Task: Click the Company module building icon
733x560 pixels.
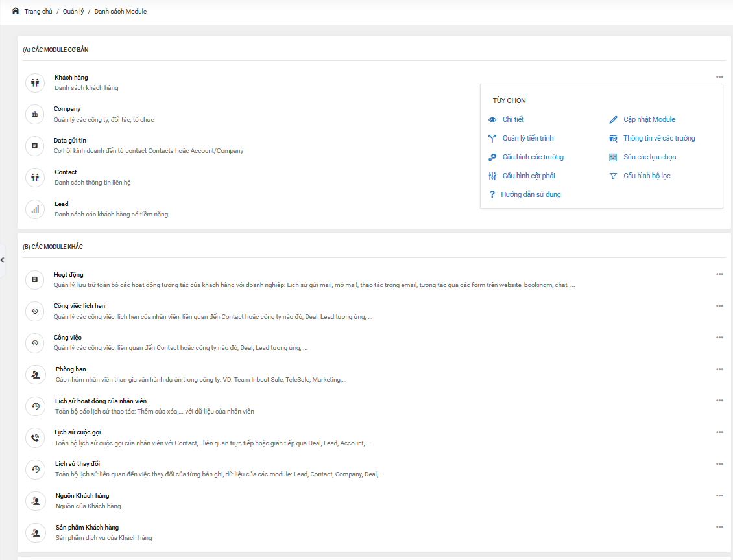Action: tap(35, 115)
